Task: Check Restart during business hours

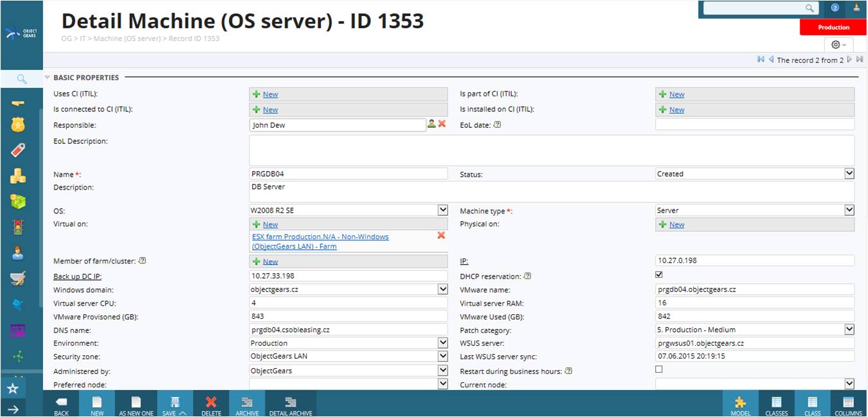Action: click(x=659, y=369)
